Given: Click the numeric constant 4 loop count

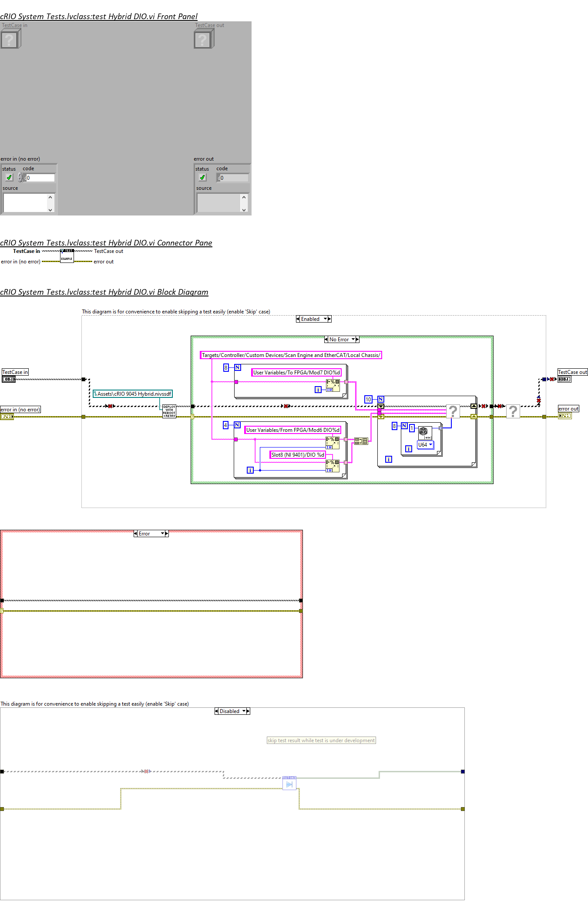Looking at the screenshot, I should click(225, 425).
